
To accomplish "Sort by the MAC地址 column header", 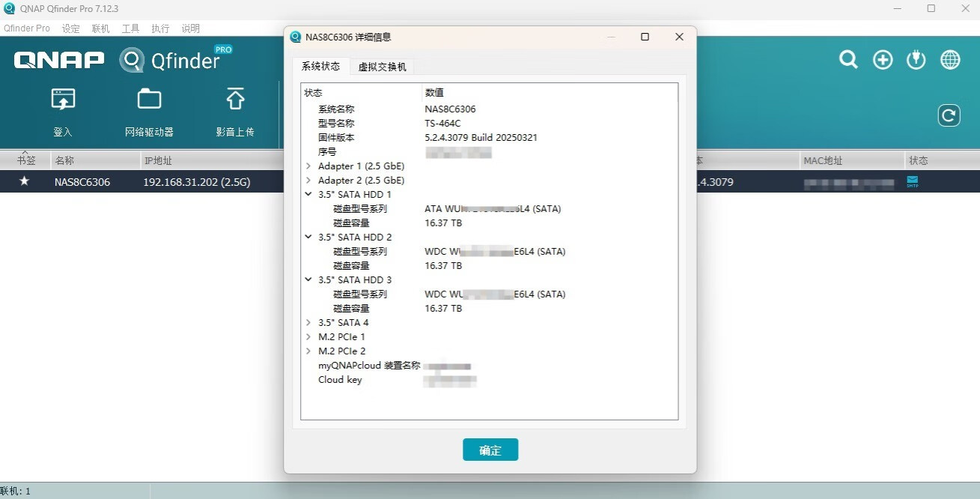I will click(x=851, y=160).
